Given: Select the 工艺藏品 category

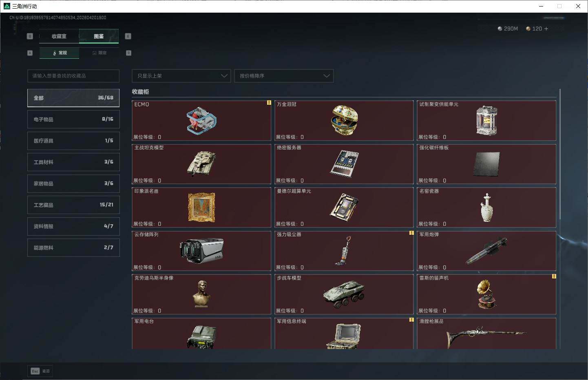Looking at the screenshot, I should tap(73, 205).
